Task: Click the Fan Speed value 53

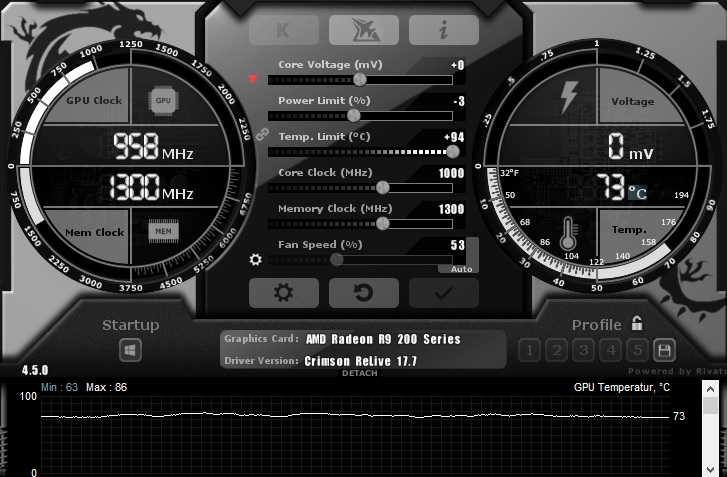Action: click(x=458, y=245)
